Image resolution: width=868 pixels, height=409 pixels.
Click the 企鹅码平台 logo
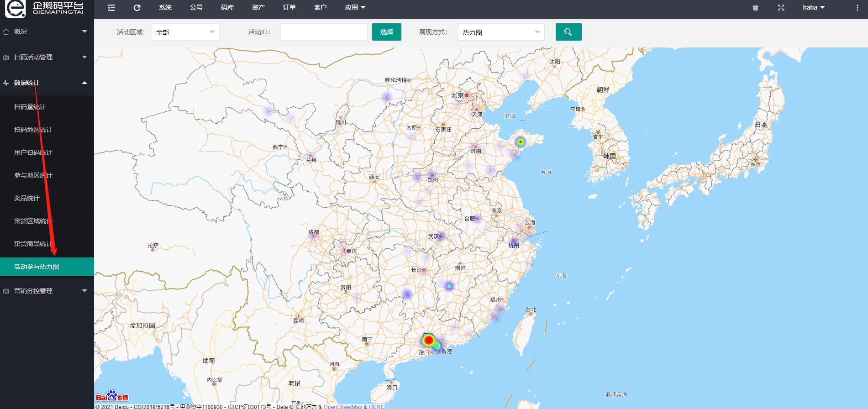(x=45, y=9)
